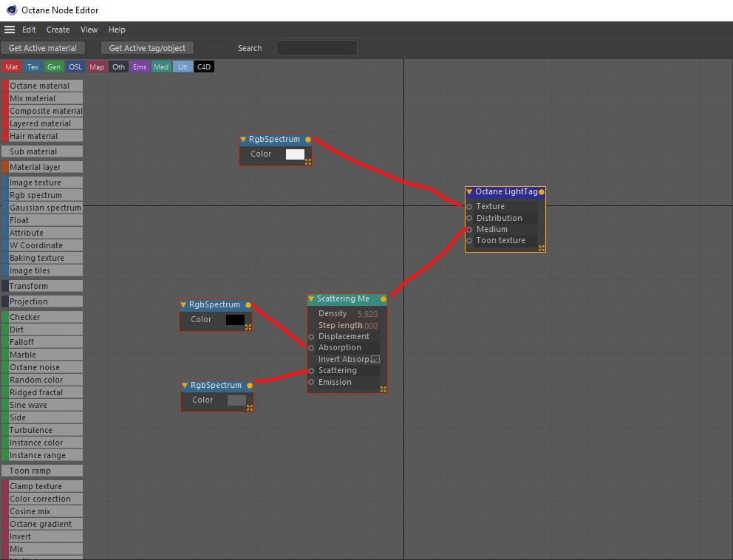The height and width of the screenshot is (560, 733).
Task: Open the Help menu
Action: [x=117, y=30]
